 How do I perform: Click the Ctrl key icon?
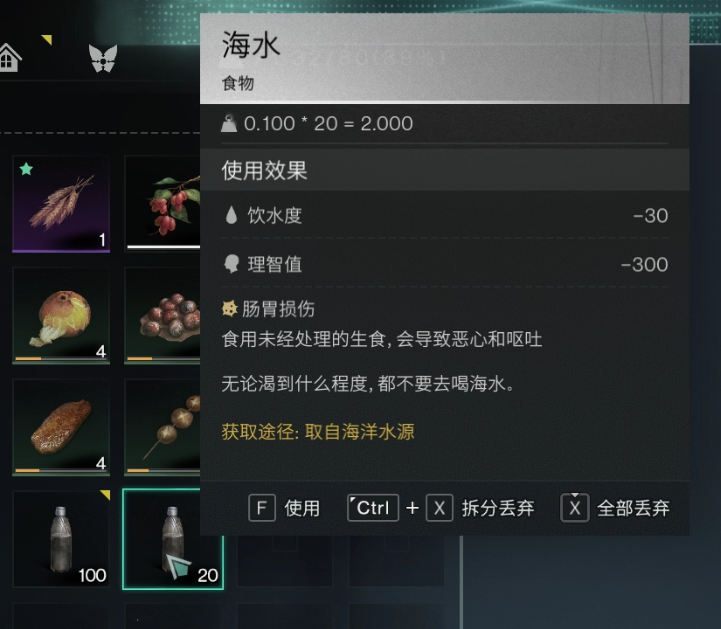(373, 508)
